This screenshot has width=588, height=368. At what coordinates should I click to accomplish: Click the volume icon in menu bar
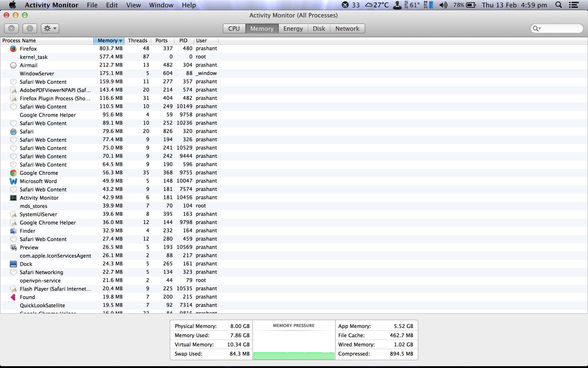tap(444, 5)
